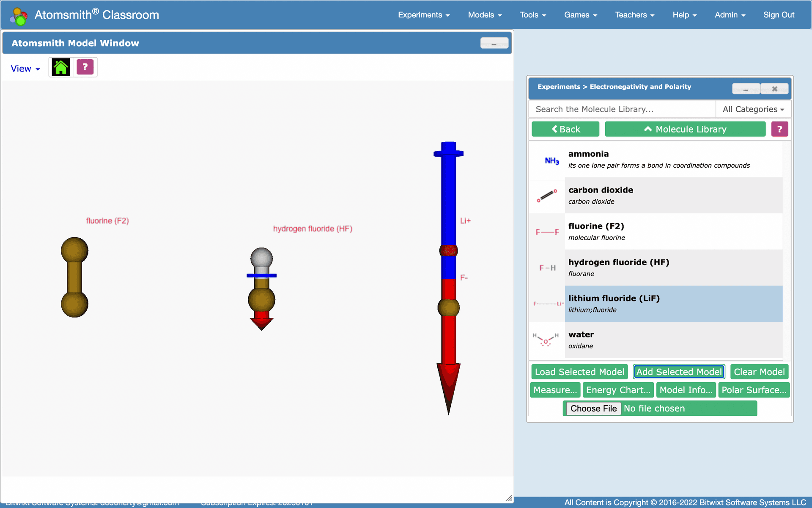Viewport: 812px width, 508px height.
Task: Expand the Tools menu in navigation bar
Action: (532, 15)
